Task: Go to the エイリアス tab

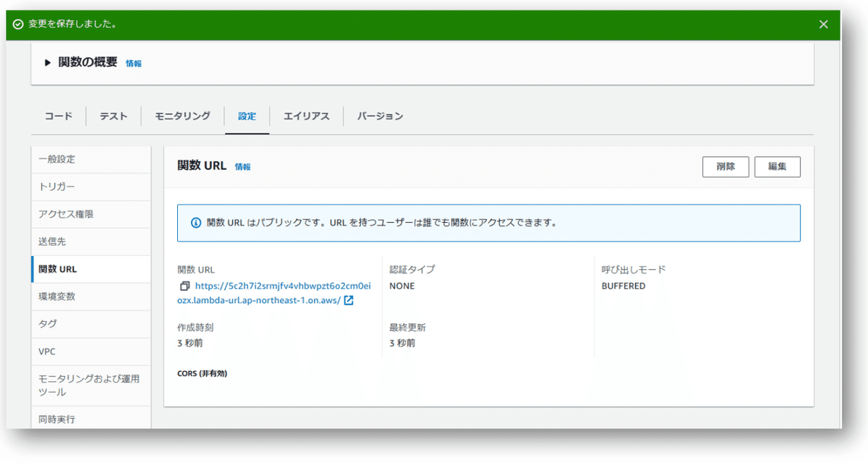Action: 307,116
